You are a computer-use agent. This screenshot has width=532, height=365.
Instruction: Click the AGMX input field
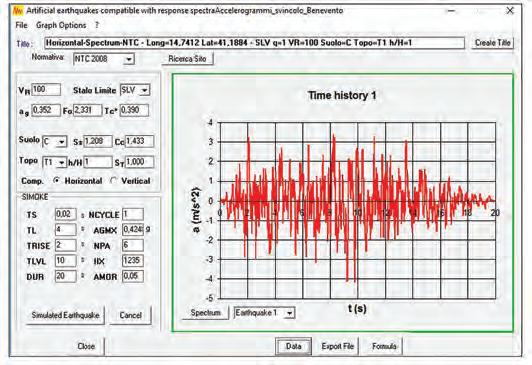coord(133,230)
